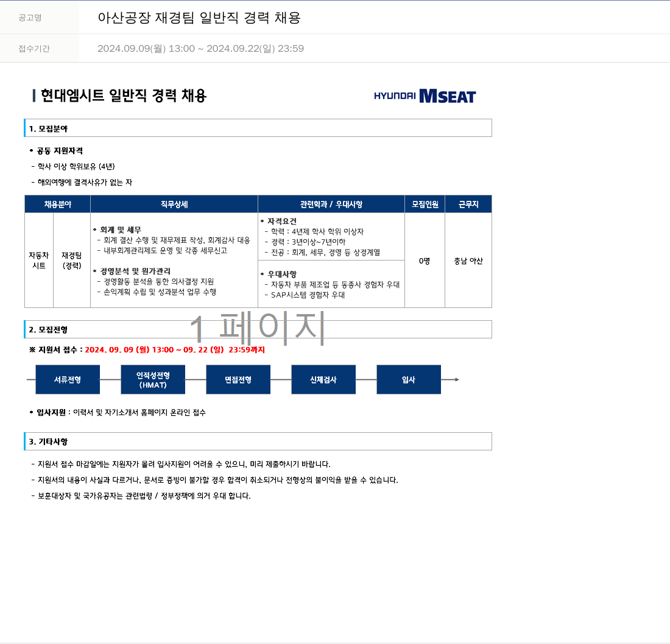This screenshot has width=670, height=644.
Task: Click the line '내부회계관리제도 운영 및 각종 세무신고'
Action: (x=165, y=251)
